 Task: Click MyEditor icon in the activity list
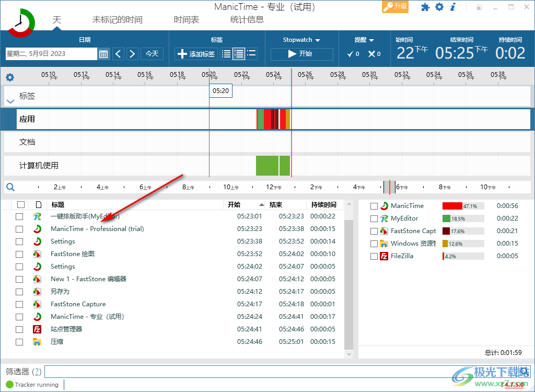(x=37, y=216)
